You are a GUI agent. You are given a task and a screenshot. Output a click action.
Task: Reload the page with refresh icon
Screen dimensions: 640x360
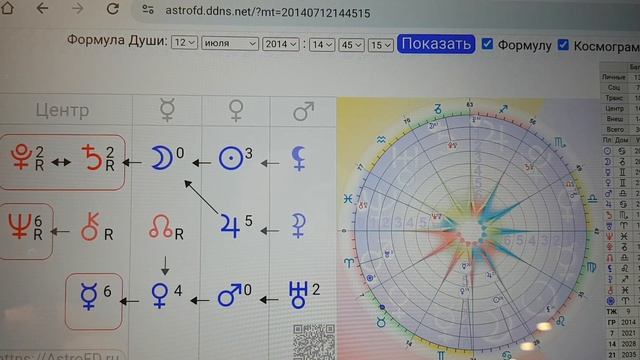(x=112, y=9)
